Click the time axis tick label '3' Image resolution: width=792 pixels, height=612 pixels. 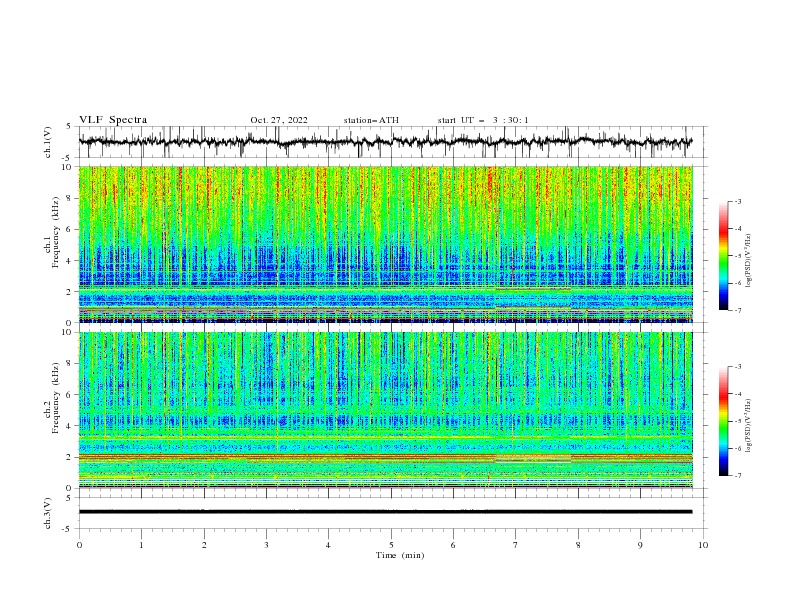point(266,545)
